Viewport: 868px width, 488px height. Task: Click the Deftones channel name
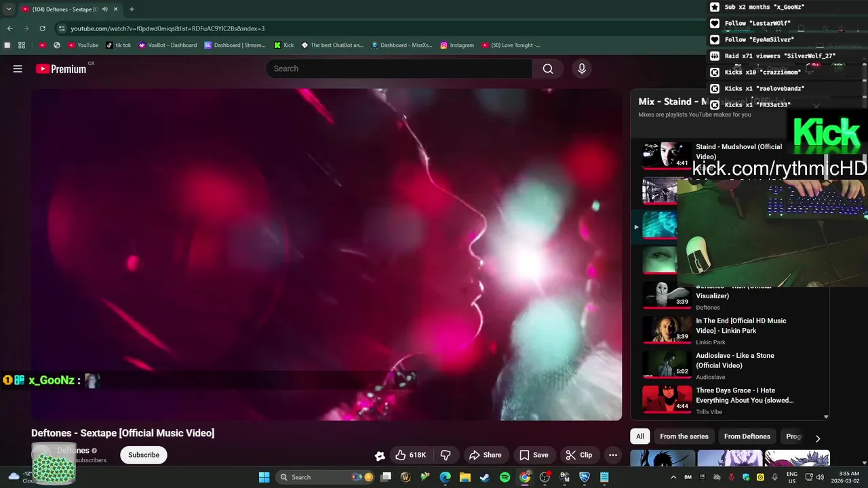(73, 450)
